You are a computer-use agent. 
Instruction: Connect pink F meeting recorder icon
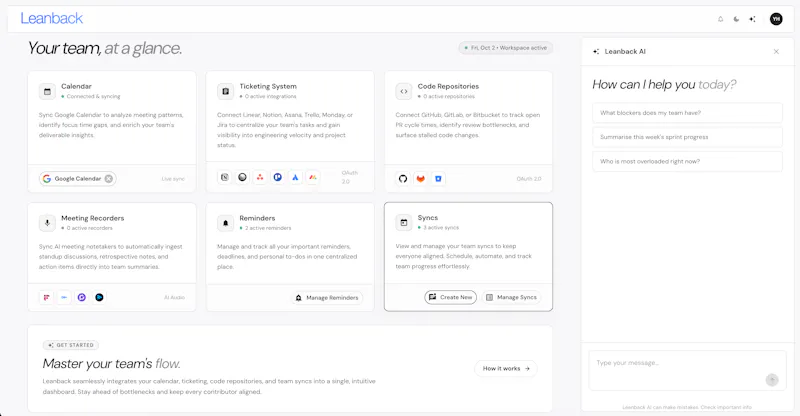(x=46, y=297)
